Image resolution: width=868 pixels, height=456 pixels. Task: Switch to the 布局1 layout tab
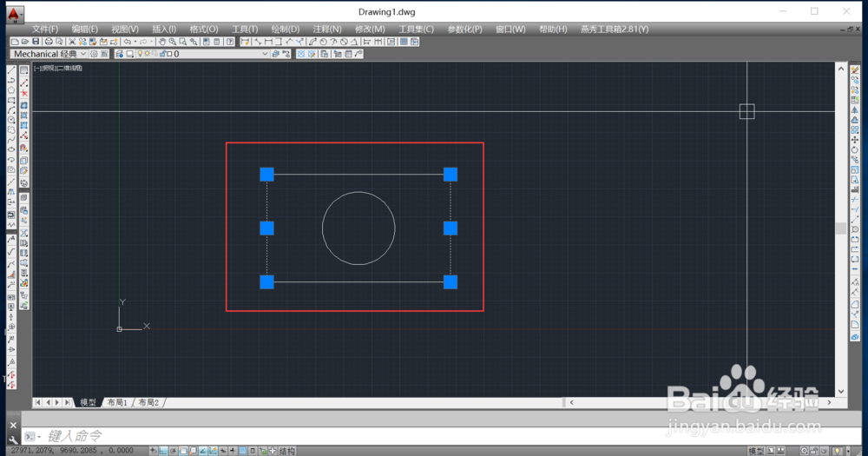point(117,402)
